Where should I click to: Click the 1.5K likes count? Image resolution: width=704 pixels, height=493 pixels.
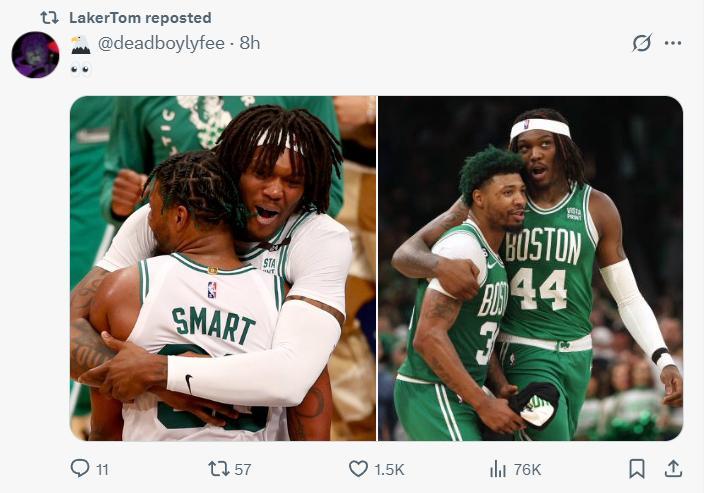(x=389, y=469)
